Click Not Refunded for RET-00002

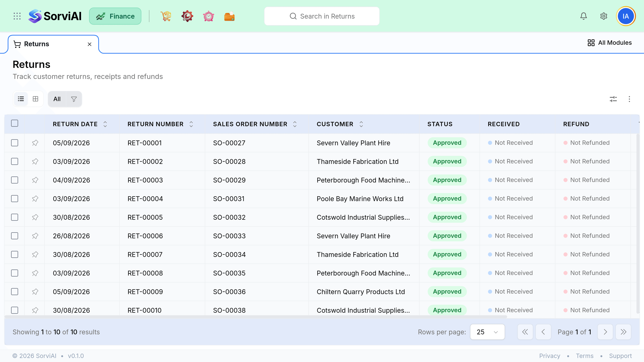(586, 161)
